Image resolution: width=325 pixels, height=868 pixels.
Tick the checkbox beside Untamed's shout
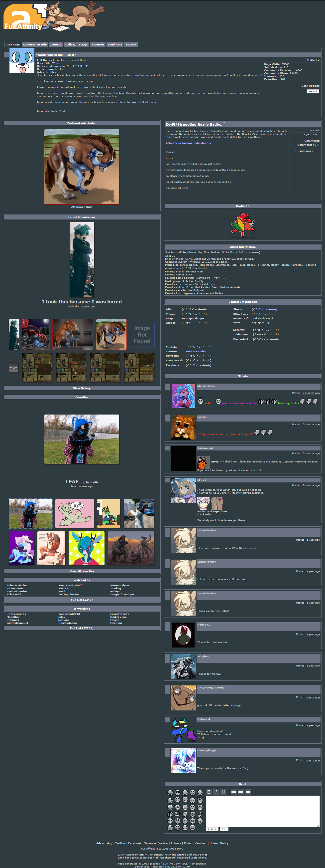click(x=167, y=719)
